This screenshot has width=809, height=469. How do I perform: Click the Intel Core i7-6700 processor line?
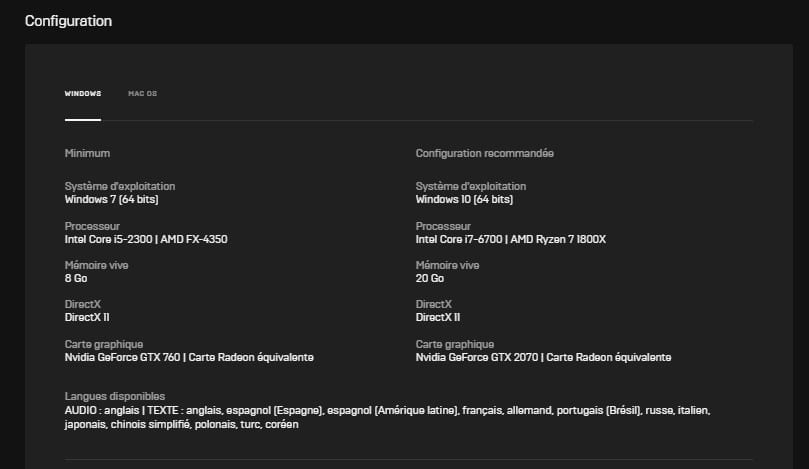pos(511,239)
